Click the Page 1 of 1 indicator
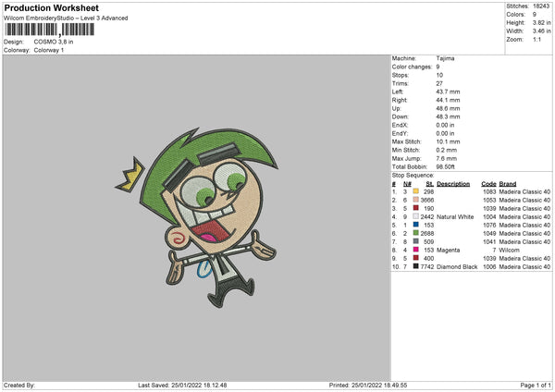 [536, 385]
